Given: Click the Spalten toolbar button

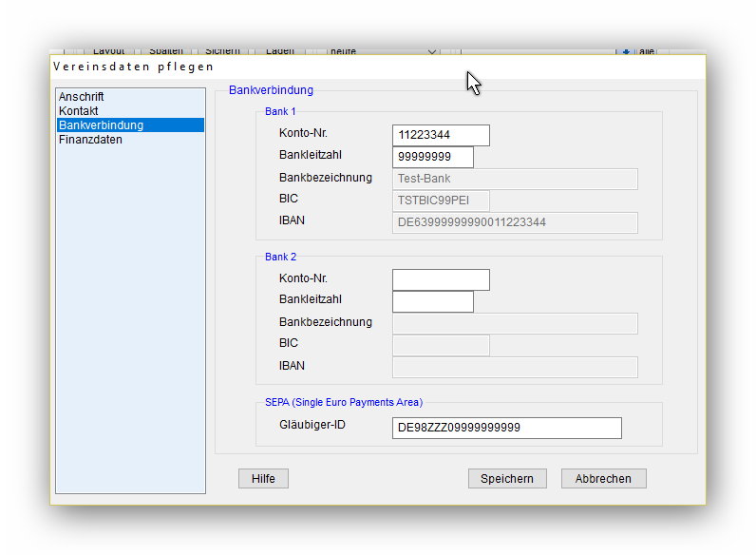Looking at the screenshot, I should 165,51.
